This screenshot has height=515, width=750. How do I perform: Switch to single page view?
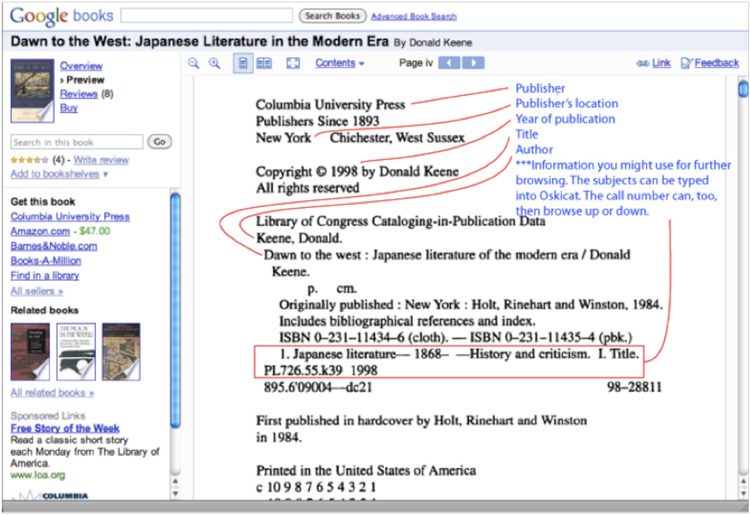point(243,63)
